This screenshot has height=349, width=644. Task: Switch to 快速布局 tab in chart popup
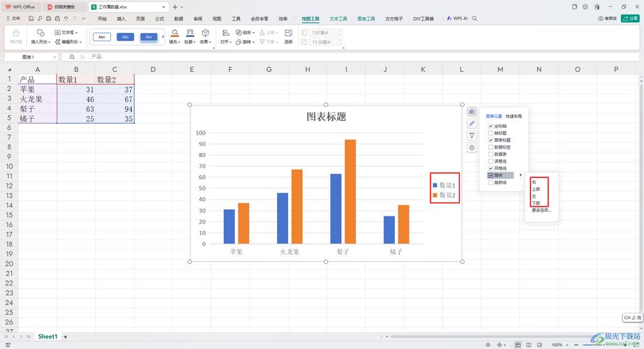click(x=514, y=117)
